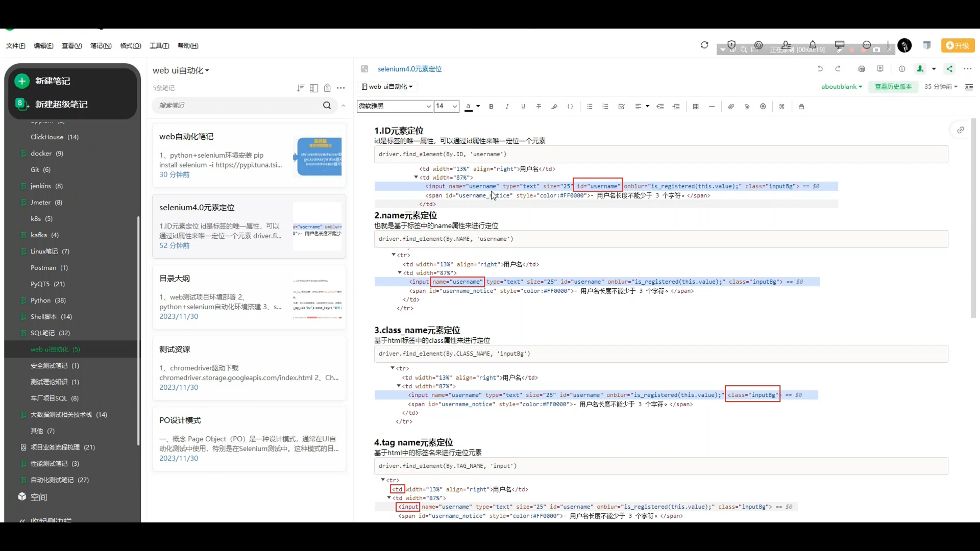
Task: Apply the font color 'a' swatch
Action: pos(468,107)
